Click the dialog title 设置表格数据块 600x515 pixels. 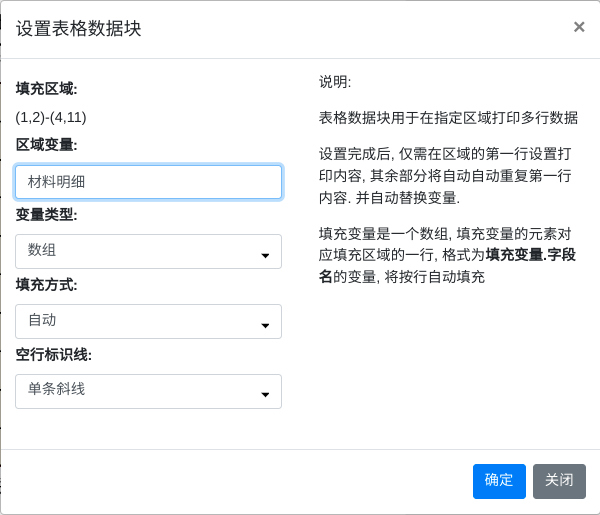(x=79, y=28)
